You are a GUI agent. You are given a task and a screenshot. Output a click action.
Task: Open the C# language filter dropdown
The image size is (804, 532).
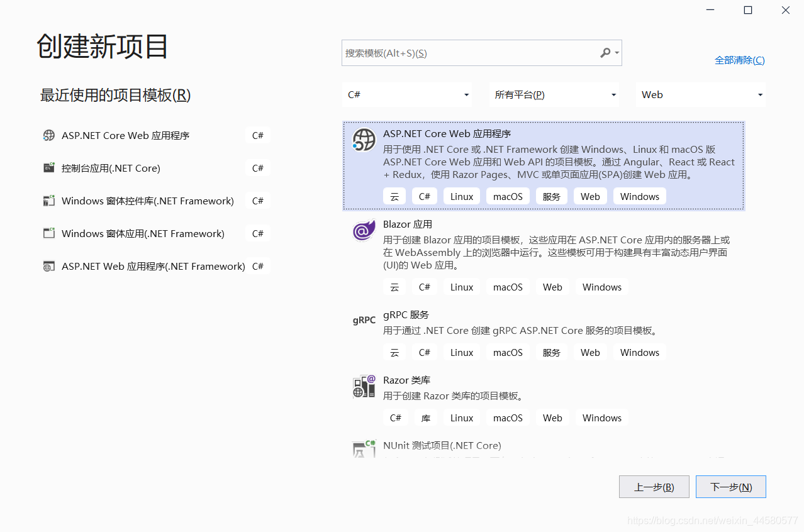click(x=408, y=94)
